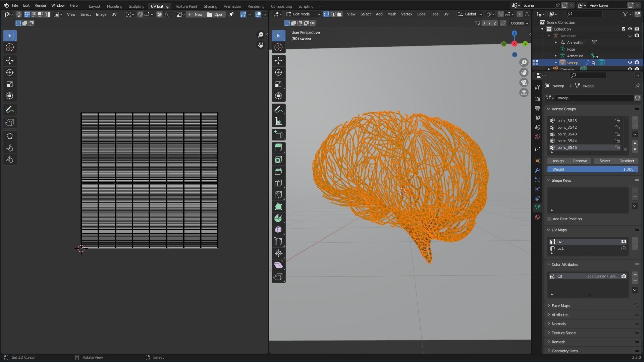Screen dimensions: 644x362
Task: Select the Rip Region tool in UV editor
Action: [10, 123]
